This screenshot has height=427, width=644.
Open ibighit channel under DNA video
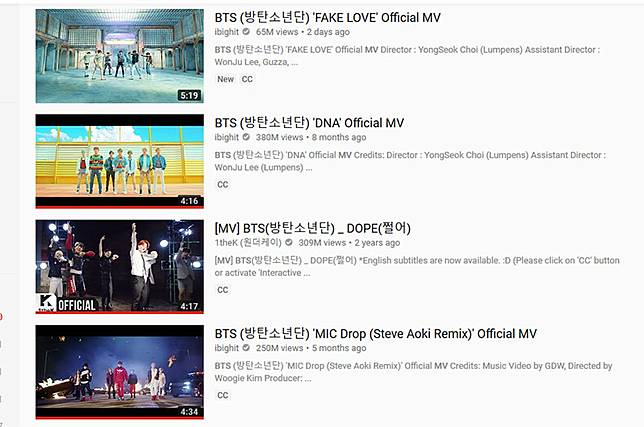(x=226, y=137)
